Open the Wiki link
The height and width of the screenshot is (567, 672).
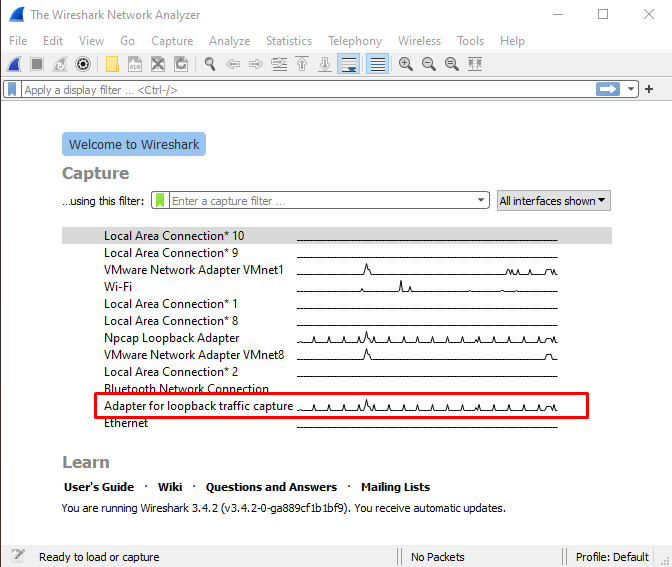(170, 487)
